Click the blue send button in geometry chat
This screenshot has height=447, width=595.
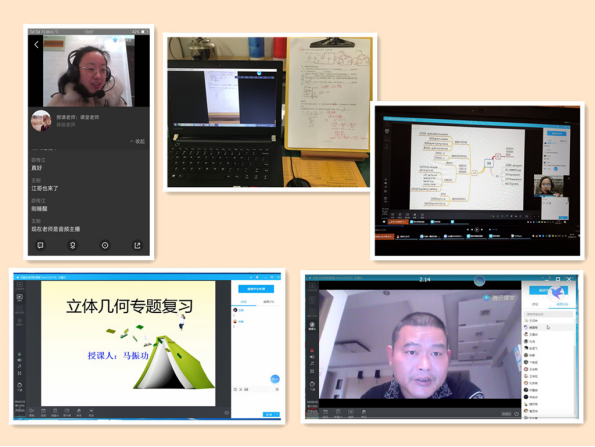269,414
